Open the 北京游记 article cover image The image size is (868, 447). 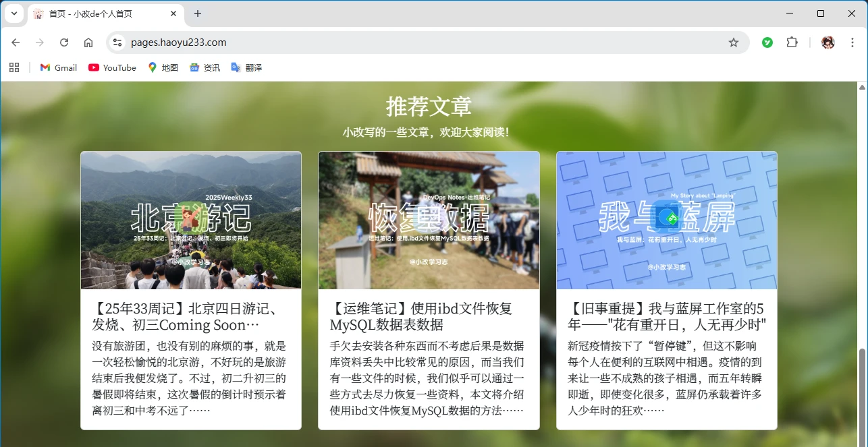click(x=191, y=220)
